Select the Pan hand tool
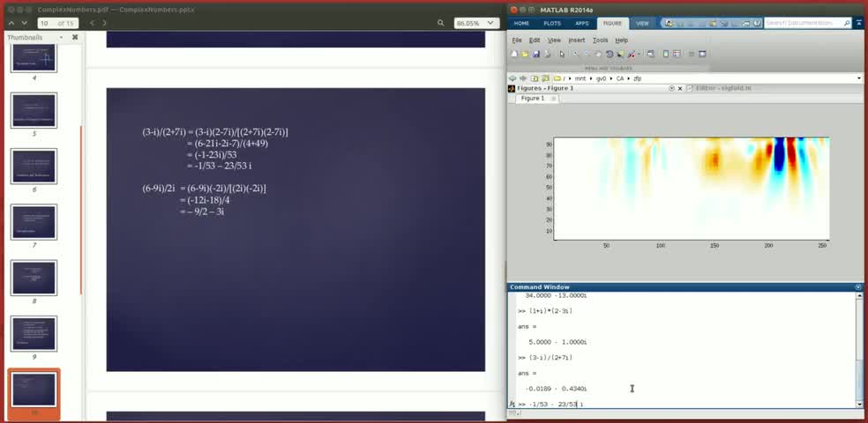This screenshot has width=868, height=423. 598,53
